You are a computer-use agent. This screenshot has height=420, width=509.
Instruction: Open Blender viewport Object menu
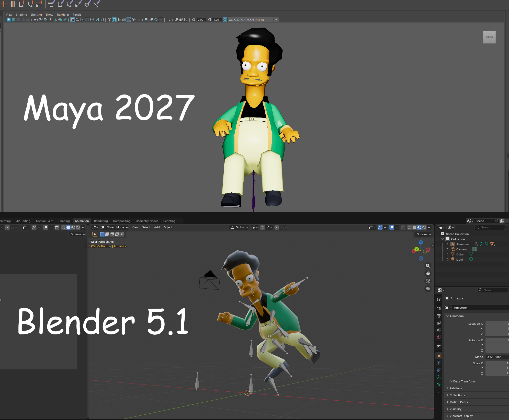pyautogui.click(x=168, y=227)
